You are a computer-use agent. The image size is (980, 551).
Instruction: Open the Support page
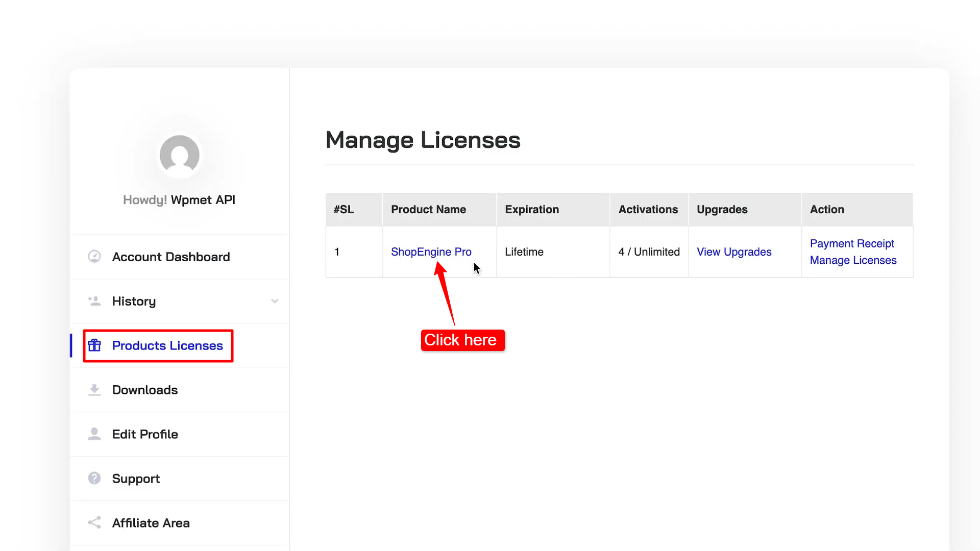[x=180, y=479]
